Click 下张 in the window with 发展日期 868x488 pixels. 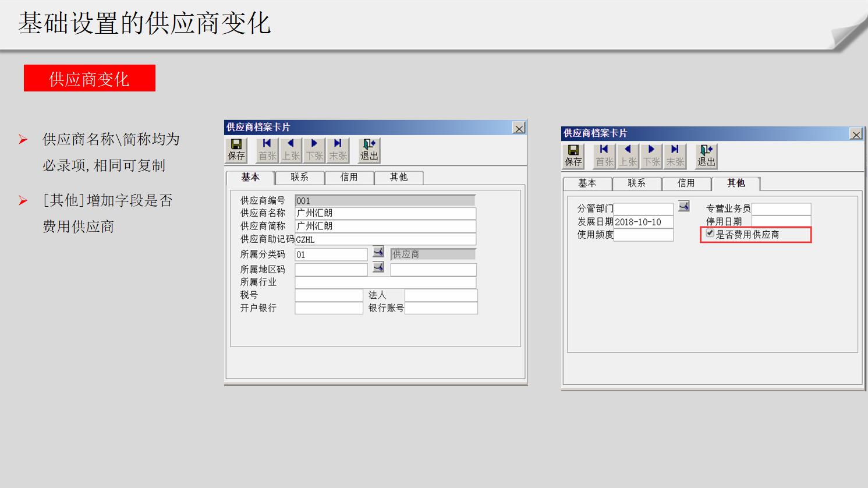pyautogui.click(x=651, y=155)
